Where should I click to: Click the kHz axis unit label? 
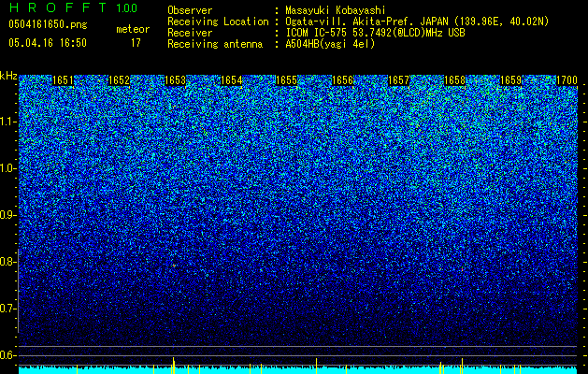click(8, 76)
